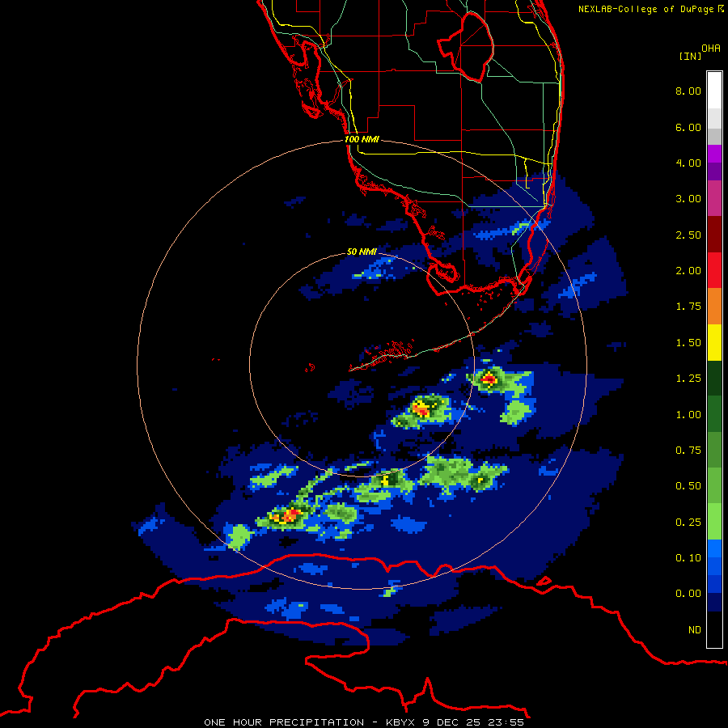Pick the lightest green swatch beside 0.25

[714, 522]
